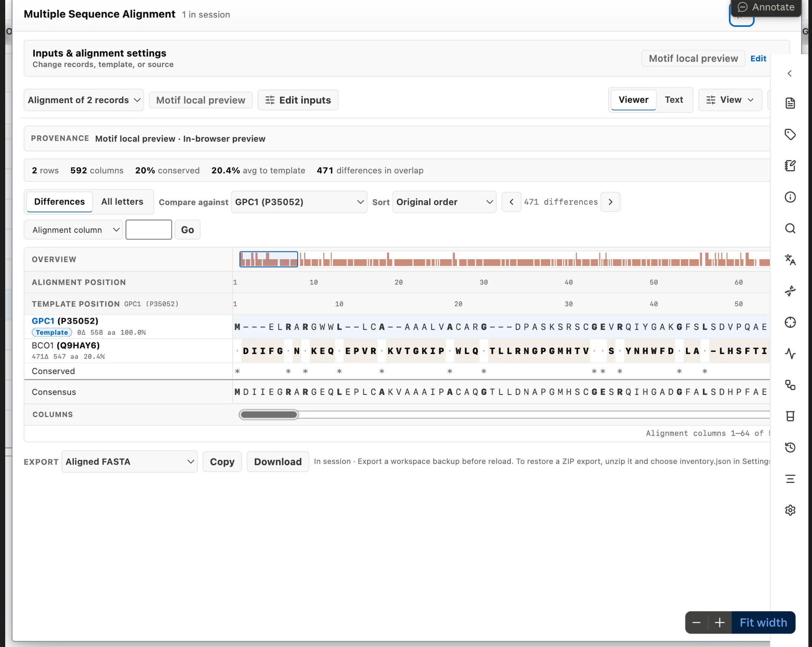Go to the previous difference
Image resolution: width=812 pixels, height=647 pixels.
(x=512, y=202)
